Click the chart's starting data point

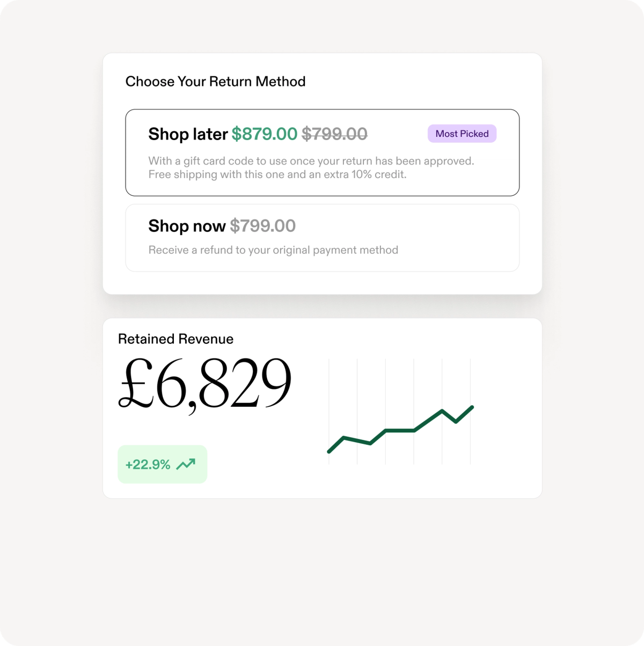[329, 452]
